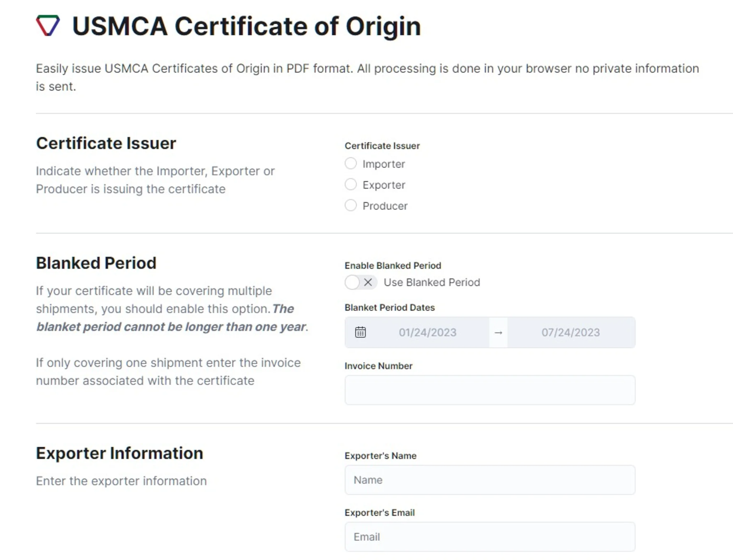The height and width of the screenshot is (560, 733).
Task: Click the Exporter Information section heading
Action: pyautogui.click(x=120, y=453)
